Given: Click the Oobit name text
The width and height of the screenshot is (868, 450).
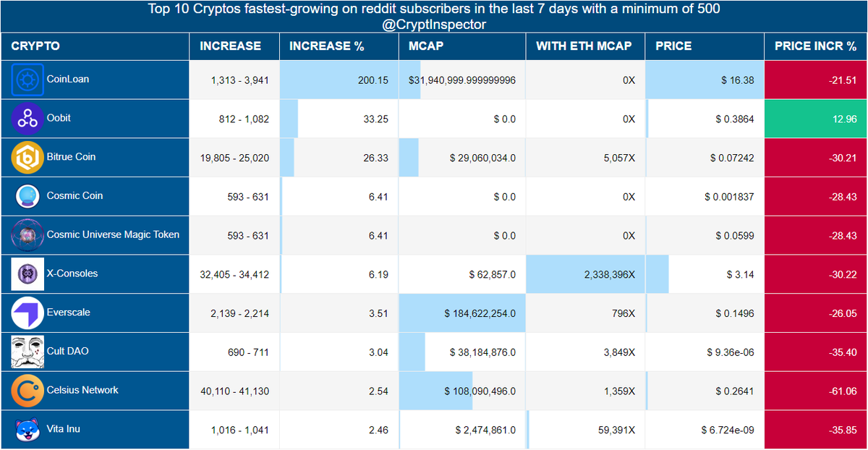Looking at the screenshot, I should (x=59, y=118).
